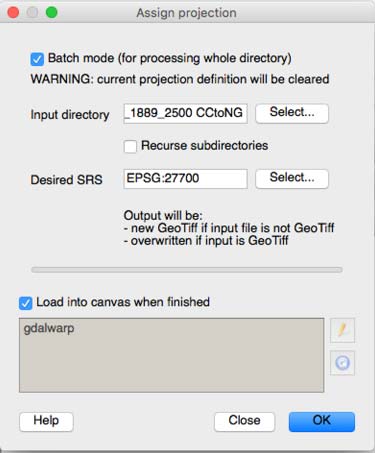Click the Output will be info text

coord(229,228)
